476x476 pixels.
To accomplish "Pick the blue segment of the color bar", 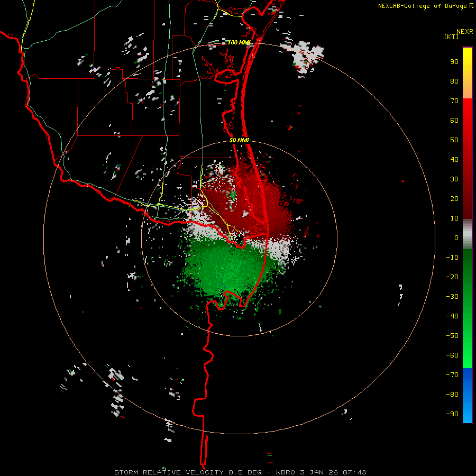I will (467, 395).
